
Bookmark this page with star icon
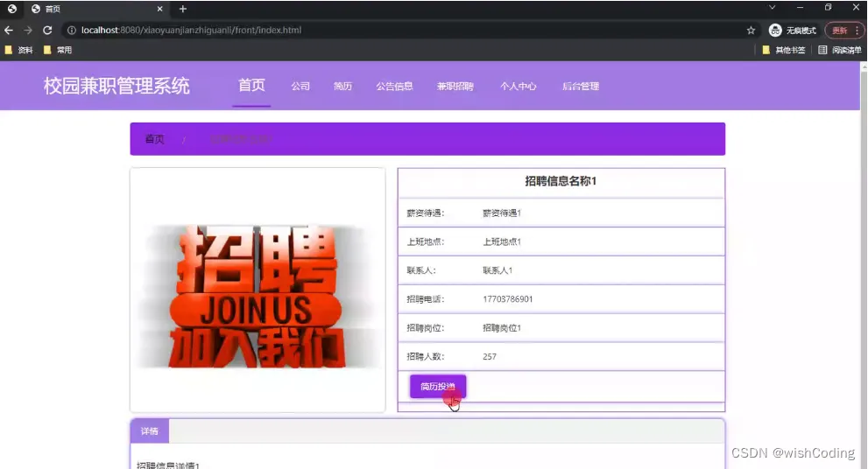pyautogui.click(x=751, y=31)
